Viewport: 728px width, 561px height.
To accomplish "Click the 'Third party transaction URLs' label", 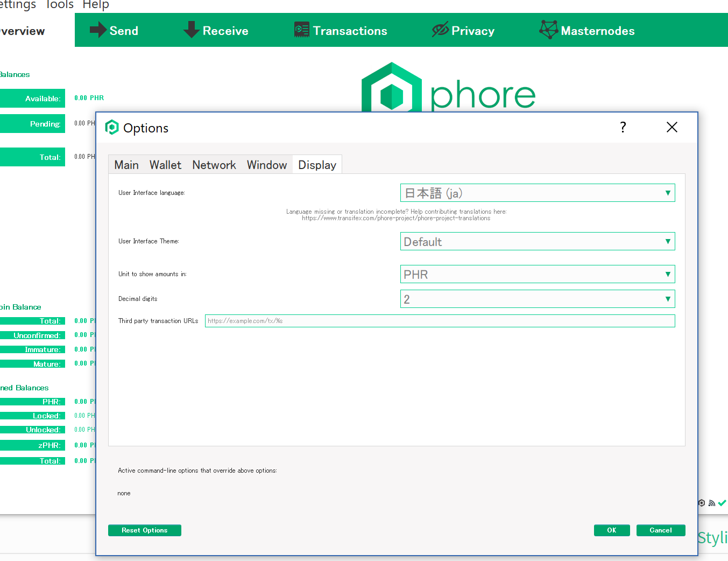I will [x=158, y=321].
